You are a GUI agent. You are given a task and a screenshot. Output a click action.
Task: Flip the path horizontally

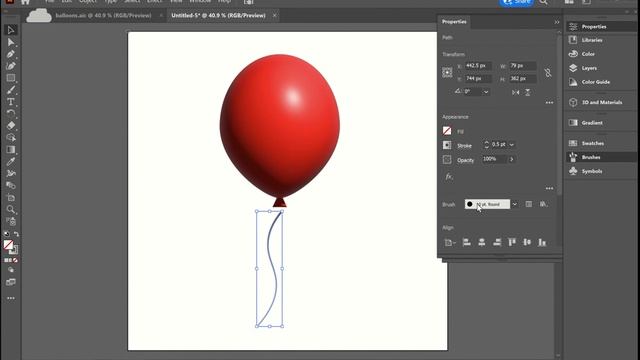point(516,93)
